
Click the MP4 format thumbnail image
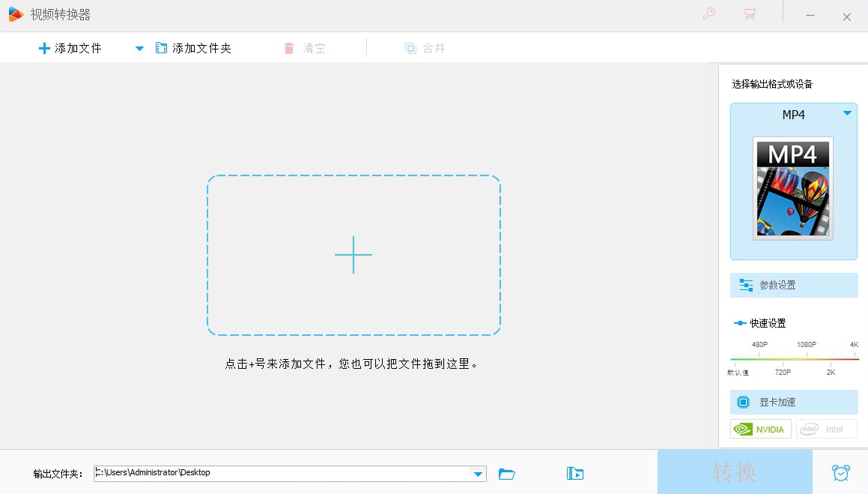pos(792,188)
